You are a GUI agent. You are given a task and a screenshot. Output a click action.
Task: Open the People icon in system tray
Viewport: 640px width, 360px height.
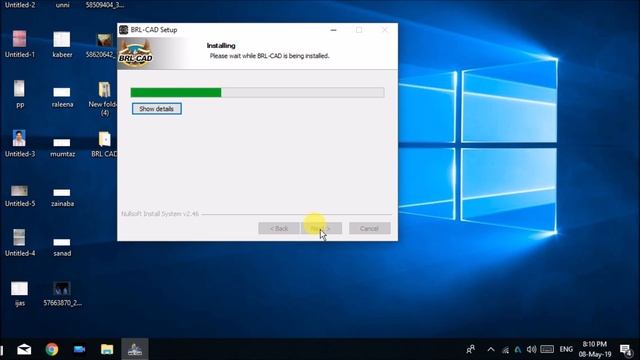tap(471, 349)
